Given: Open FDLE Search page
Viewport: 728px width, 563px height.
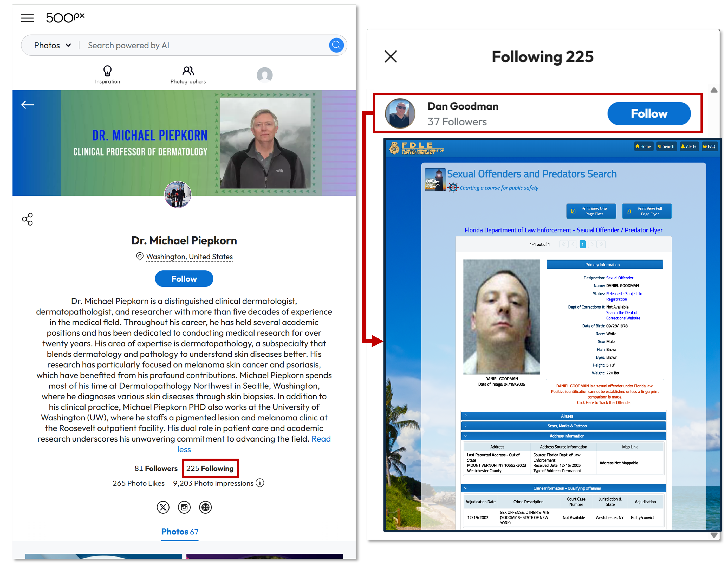Looking at the screenshot, I should pos(666,146).
